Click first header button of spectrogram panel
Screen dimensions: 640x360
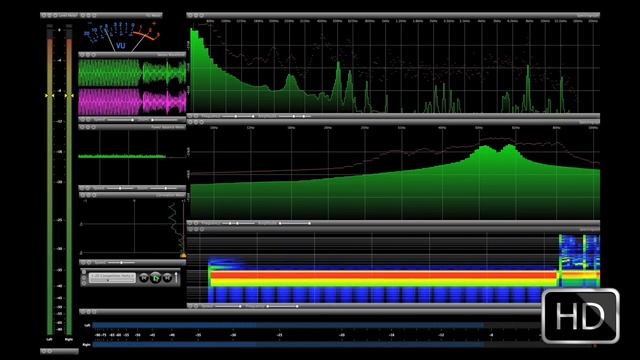pos(190,229)
